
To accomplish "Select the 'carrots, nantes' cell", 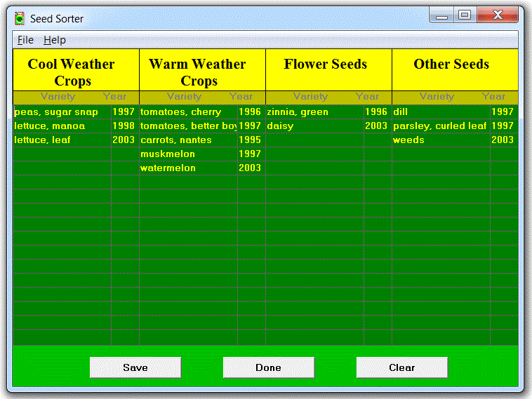I will 188,140.
